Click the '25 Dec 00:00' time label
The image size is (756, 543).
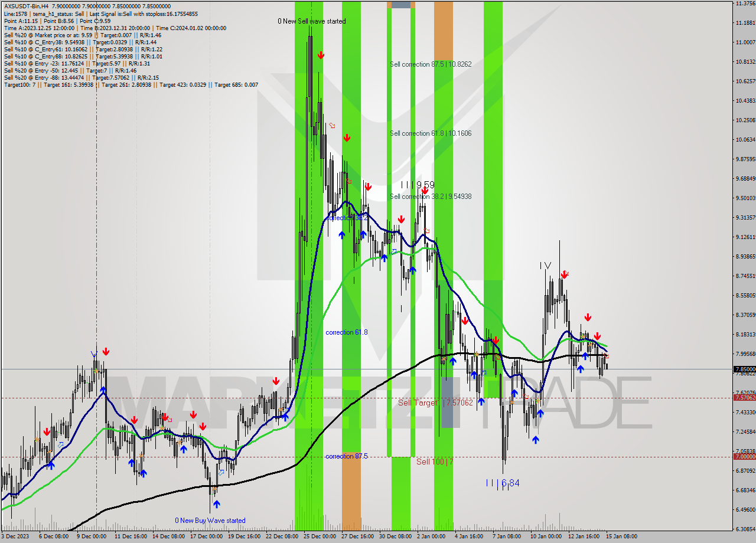319,537
